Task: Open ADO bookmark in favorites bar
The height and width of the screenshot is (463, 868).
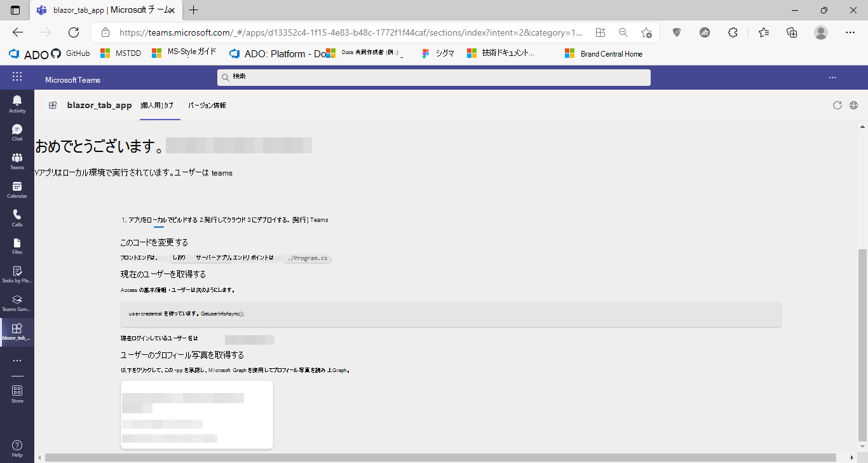Action: [29, 54]
